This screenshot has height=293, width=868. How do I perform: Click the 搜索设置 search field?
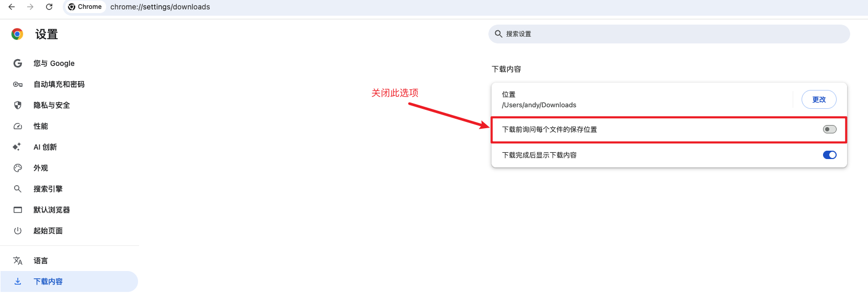click(x=669, y=34)
